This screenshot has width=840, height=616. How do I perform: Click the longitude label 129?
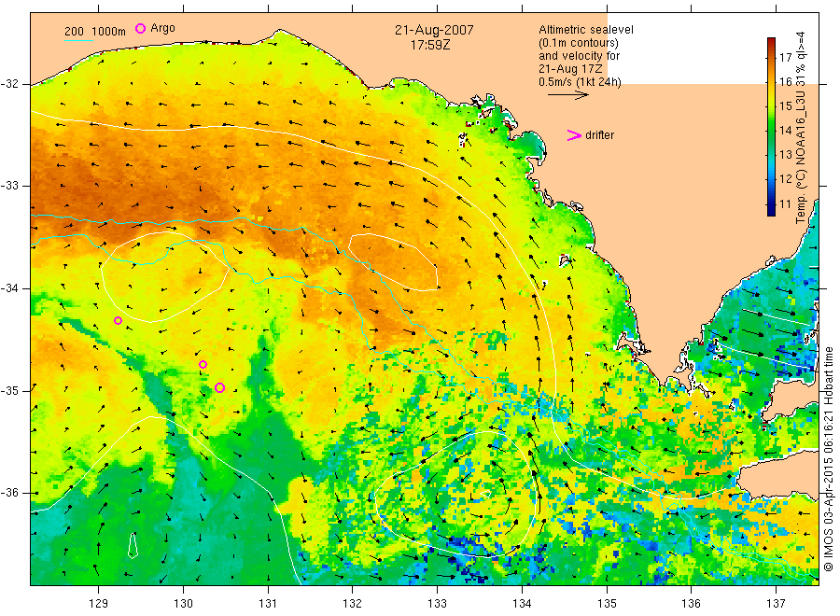(x=99, y=604)
